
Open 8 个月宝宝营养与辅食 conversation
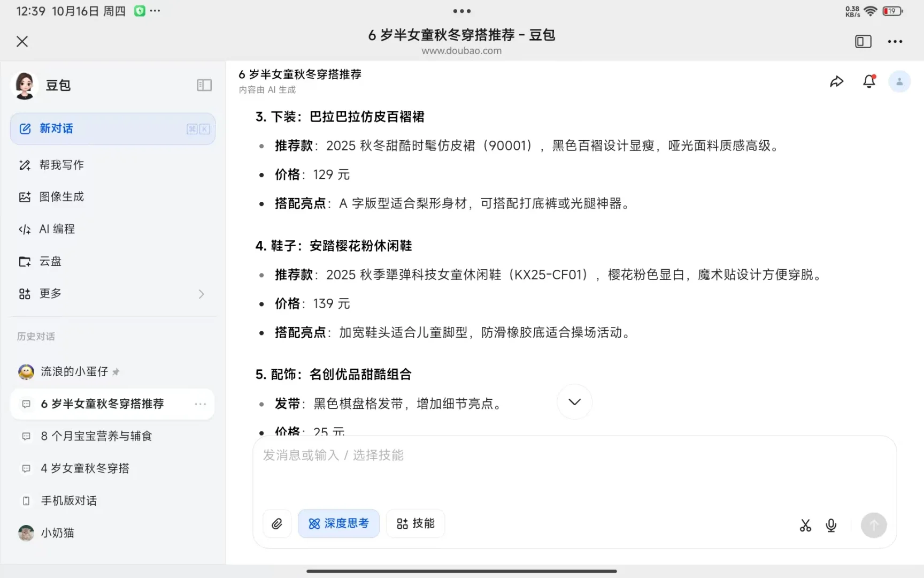(113, 436)
